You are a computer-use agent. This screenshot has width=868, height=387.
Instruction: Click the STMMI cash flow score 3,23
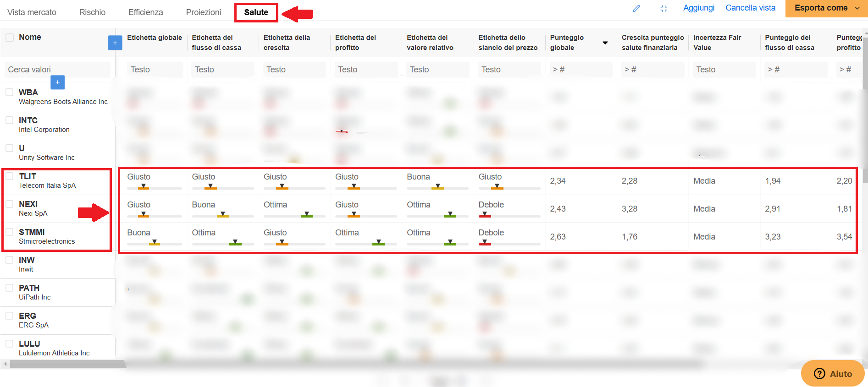click(x=773, y=237)
